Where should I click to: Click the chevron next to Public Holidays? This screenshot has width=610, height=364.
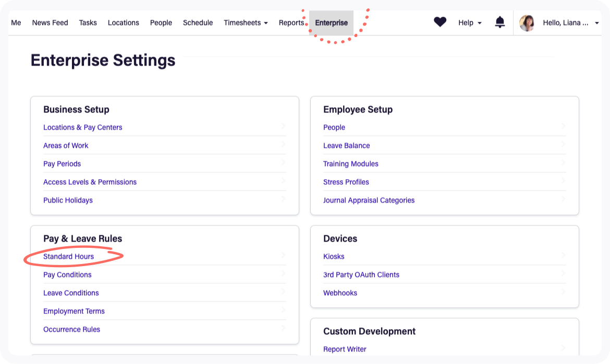[284, 199]
